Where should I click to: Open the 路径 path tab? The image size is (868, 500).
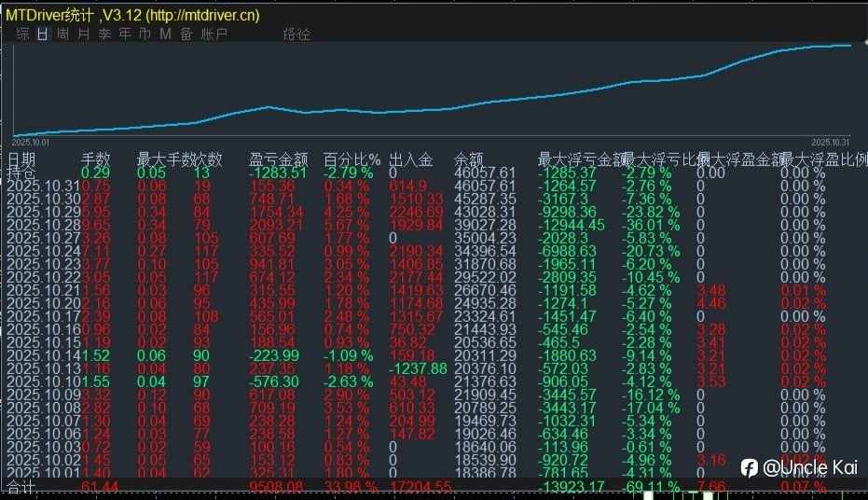click(x=297, y=34)
